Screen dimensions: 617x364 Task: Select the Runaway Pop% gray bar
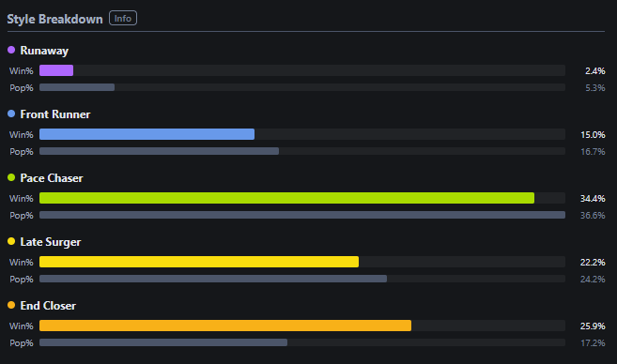77,87
